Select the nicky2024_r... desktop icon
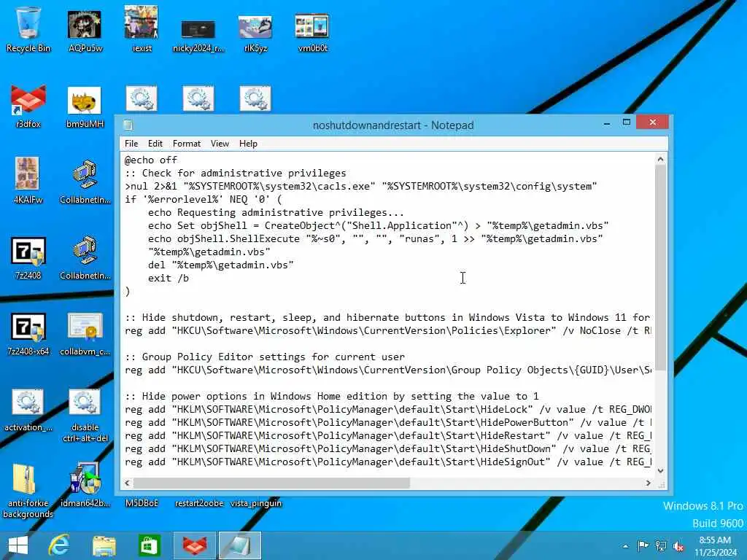Screen dimensions: 747x560 (198, 34)
